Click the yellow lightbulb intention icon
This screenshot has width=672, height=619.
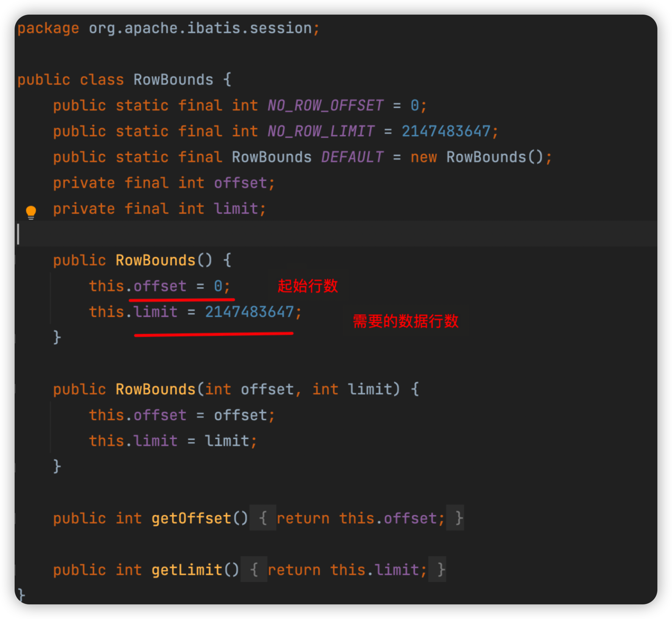(31, 212)
